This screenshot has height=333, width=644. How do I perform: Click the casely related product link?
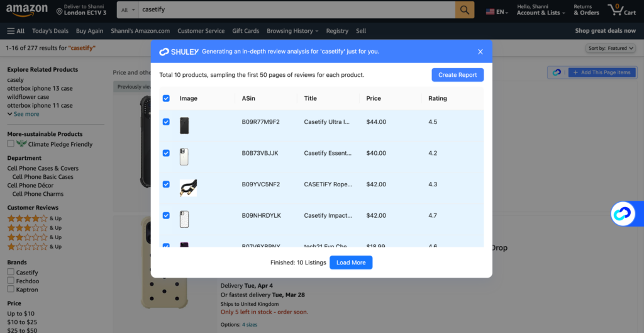pyautogui.click(x=16, y=80)
